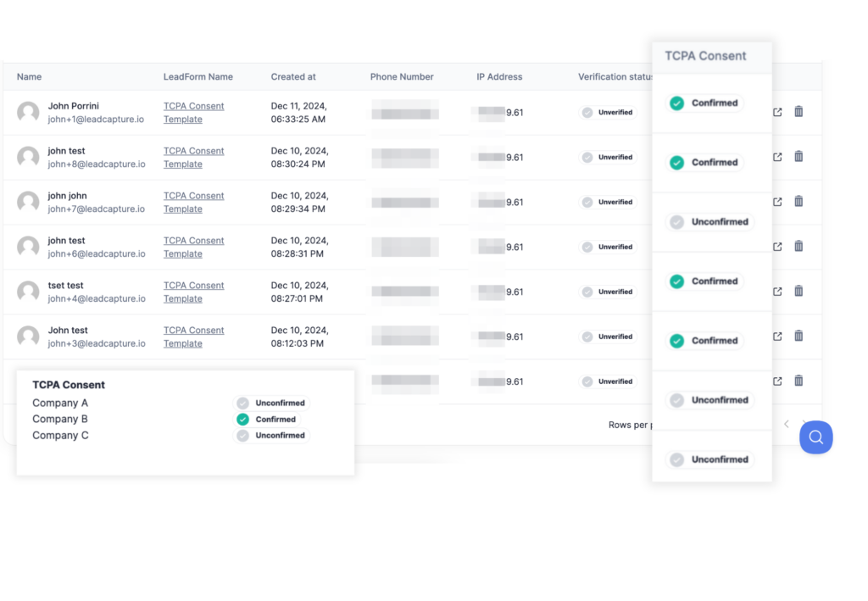Toggle Company A Unconfirmed consent badge
The height and width of the screenshot is (601, 868).
tap(271, 403)
